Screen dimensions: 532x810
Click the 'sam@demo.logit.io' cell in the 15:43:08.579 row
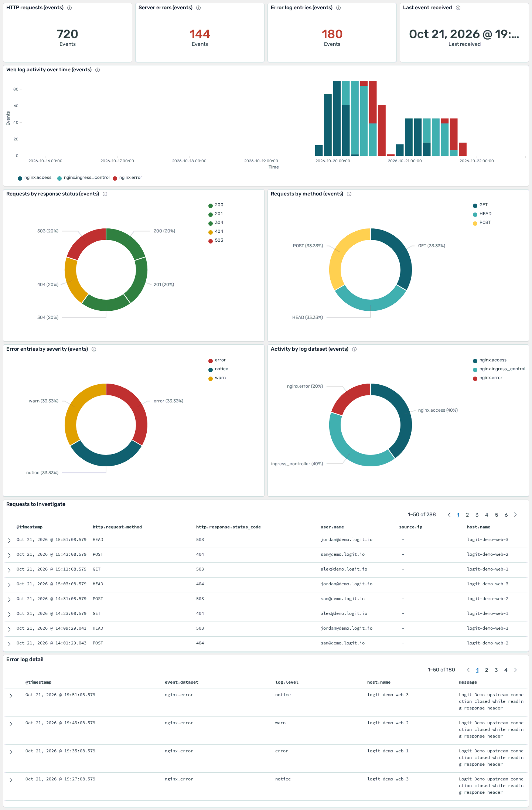342,554
